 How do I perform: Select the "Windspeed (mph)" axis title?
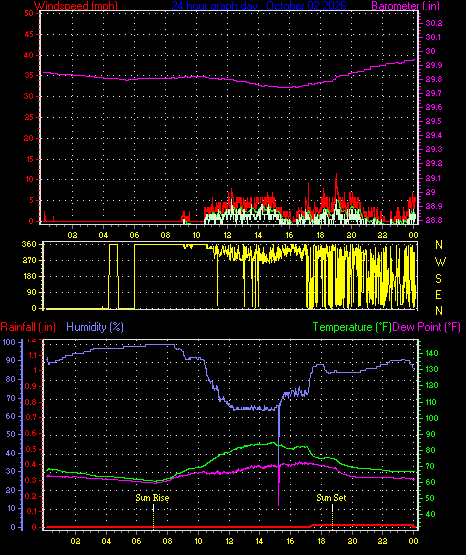(76, 5)
